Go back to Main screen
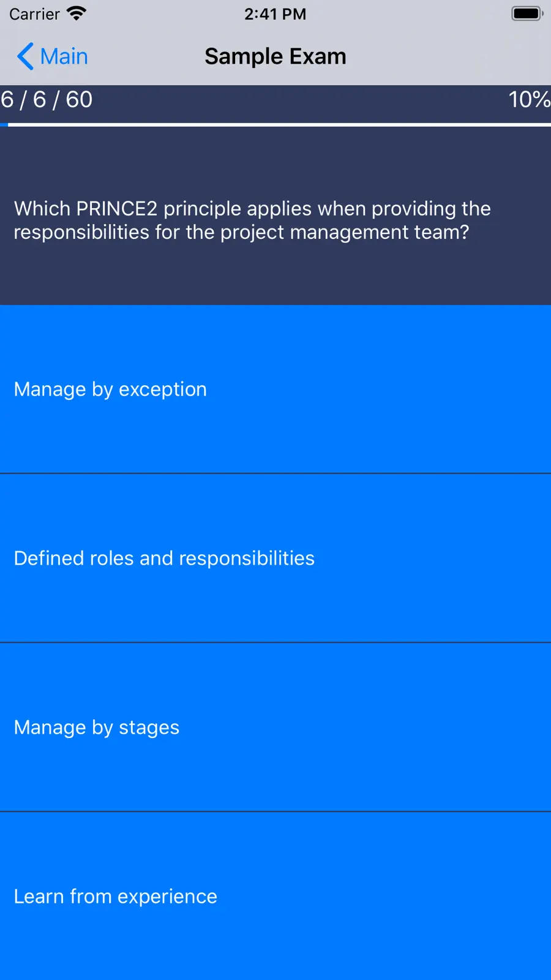 point(52,56)
